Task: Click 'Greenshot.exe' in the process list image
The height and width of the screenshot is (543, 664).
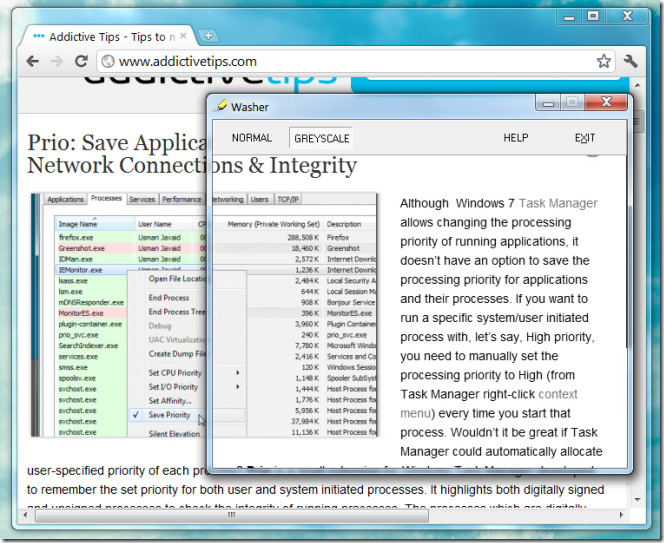Action: tap(81, 248)
